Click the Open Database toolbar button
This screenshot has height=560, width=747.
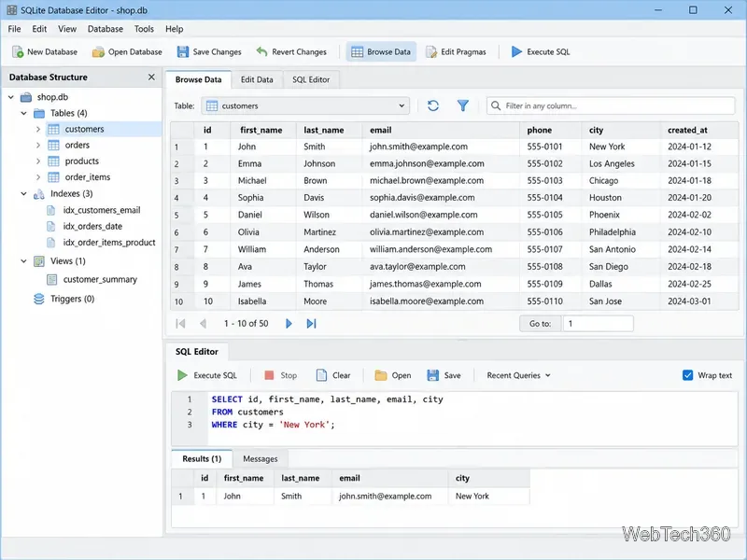[x=127, y=52]
